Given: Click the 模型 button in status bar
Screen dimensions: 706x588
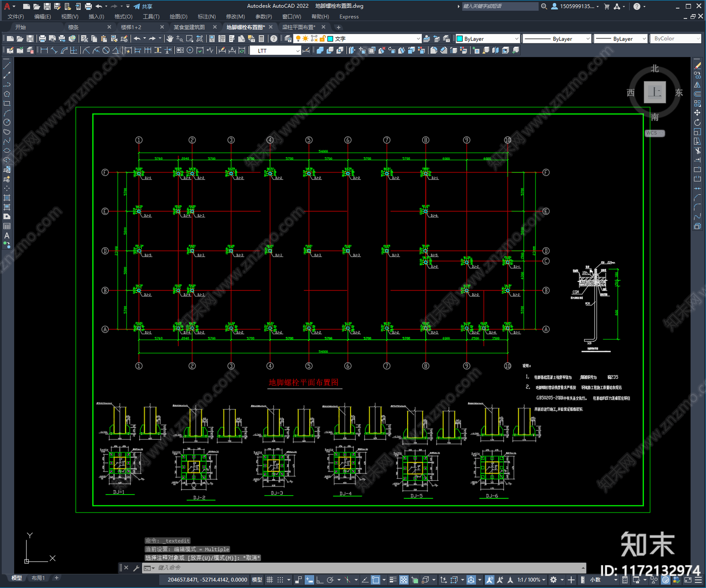Looking at the screenshot, I should [x=257, y=580].
